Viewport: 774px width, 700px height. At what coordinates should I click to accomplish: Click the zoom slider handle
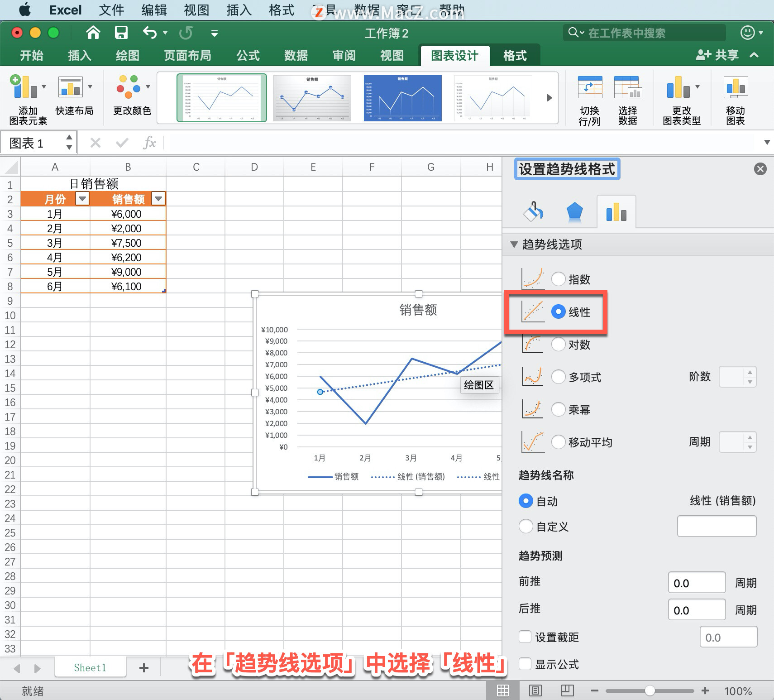point(650,690)
